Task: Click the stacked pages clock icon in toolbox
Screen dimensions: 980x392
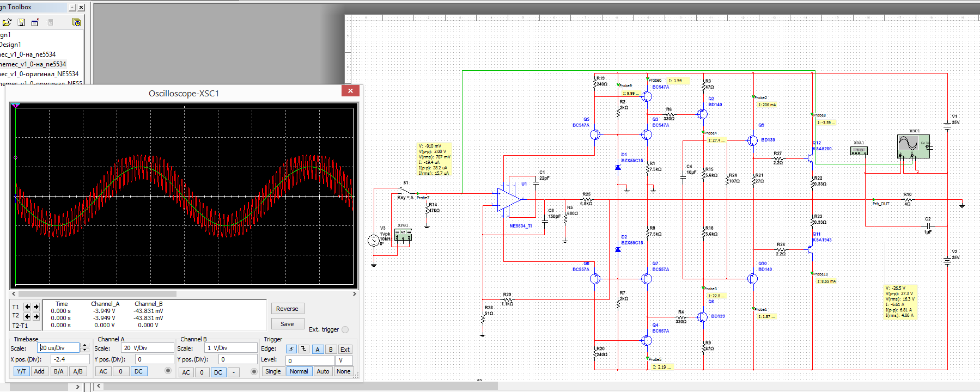Action: point(76,22)
